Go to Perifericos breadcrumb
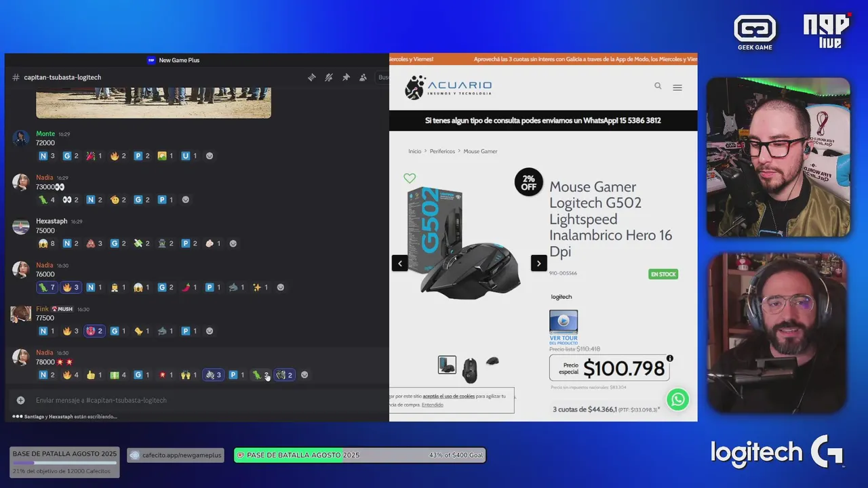The width and height of the screenshot is (868, 488). [x=442, y=151]
